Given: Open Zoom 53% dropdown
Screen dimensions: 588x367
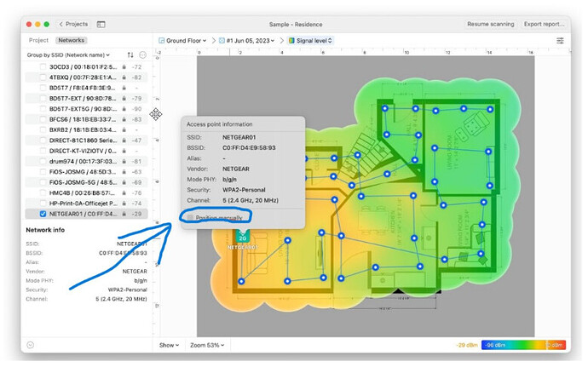Looking at the screenshot, I should [207, 345].
